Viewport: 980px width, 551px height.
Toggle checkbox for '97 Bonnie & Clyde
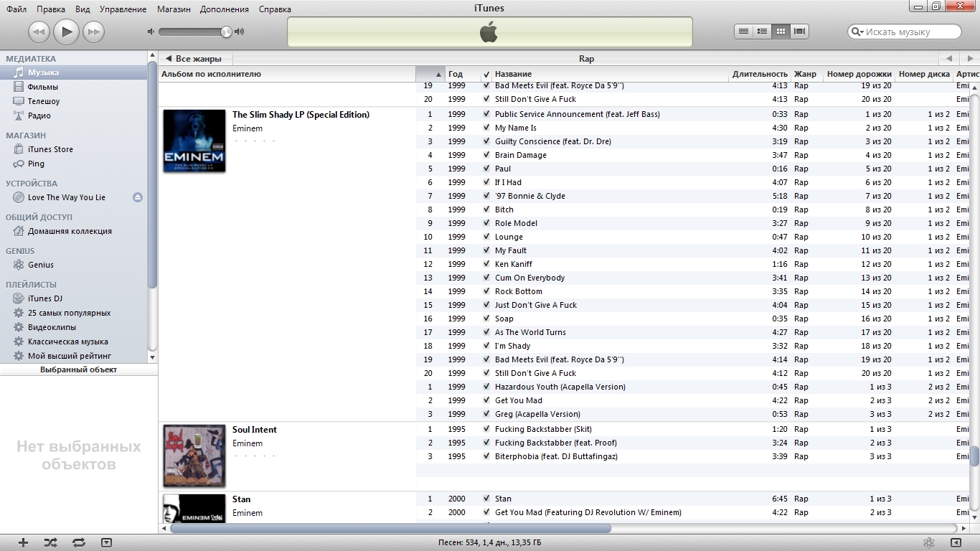click(x=486, y=196)
